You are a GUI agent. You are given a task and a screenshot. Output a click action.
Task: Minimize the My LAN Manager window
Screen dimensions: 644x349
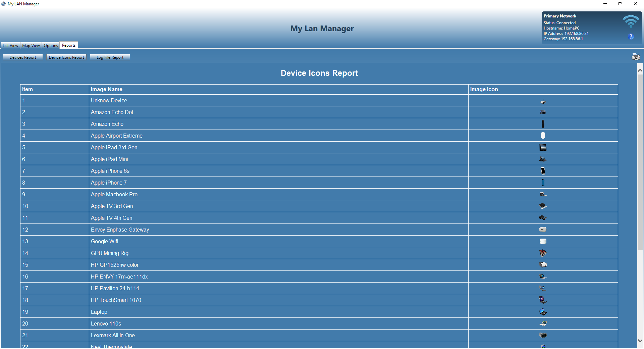[605, 4]
